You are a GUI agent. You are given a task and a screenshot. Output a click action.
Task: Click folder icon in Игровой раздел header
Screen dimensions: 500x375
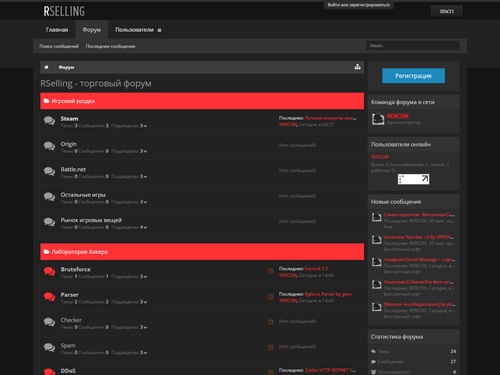47,101
